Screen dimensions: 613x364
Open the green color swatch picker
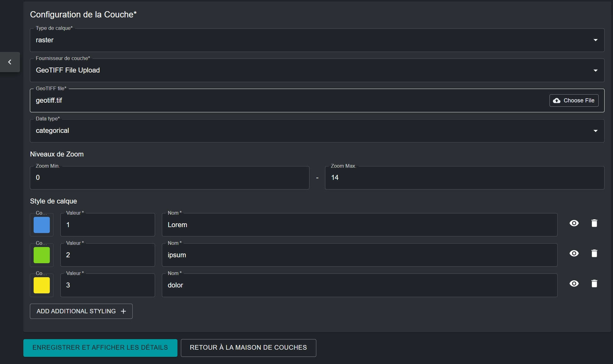tap(42, 255)
